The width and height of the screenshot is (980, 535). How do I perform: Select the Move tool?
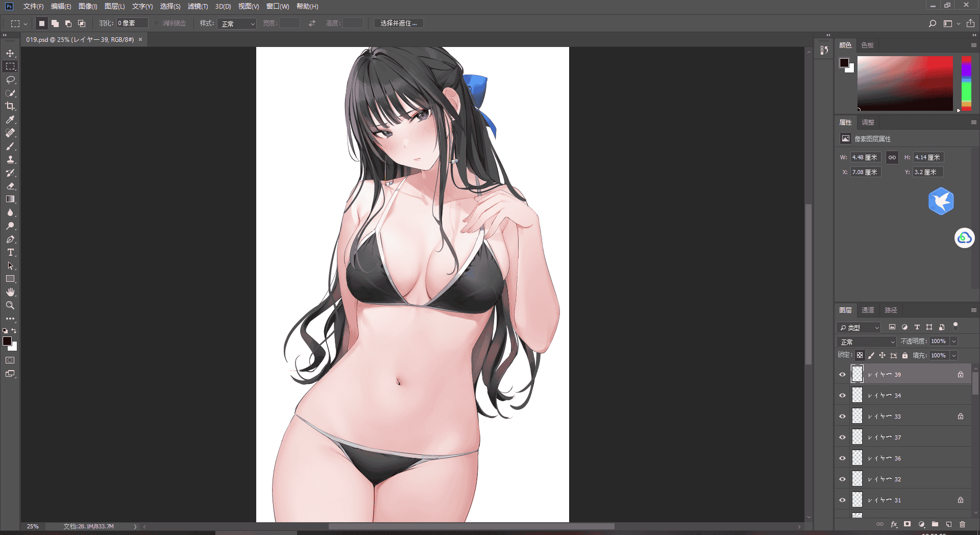[x=10, y=53]
